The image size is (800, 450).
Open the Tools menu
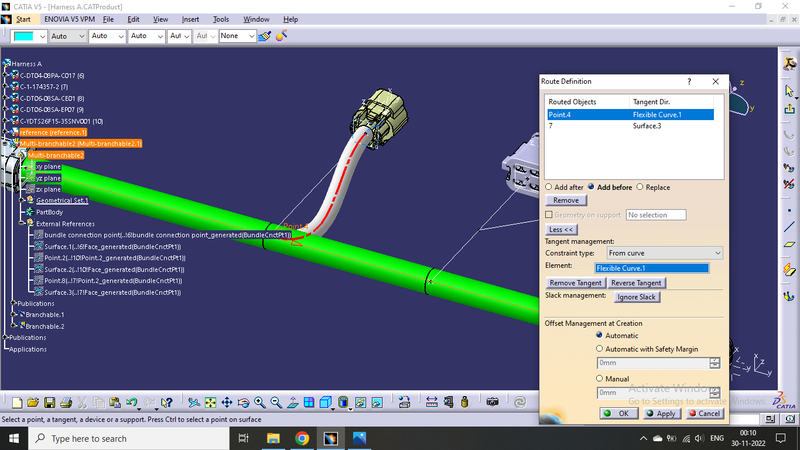point(220,19)
